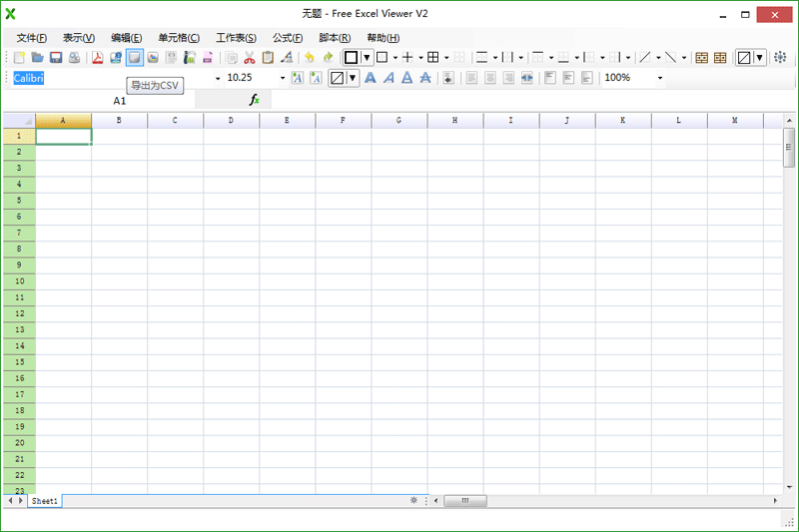This screenshot has width=799, height=532.
Task: Click the fill color swatch at right
Action: click(744, 58)
